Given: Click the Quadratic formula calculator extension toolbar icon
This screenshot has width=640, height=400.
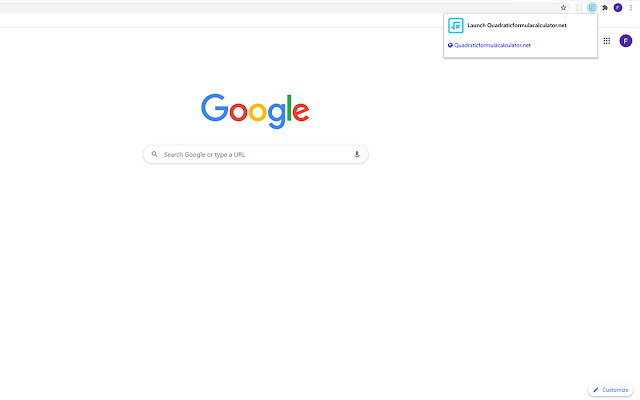Looking at the screenshot, I should point(592,8).
